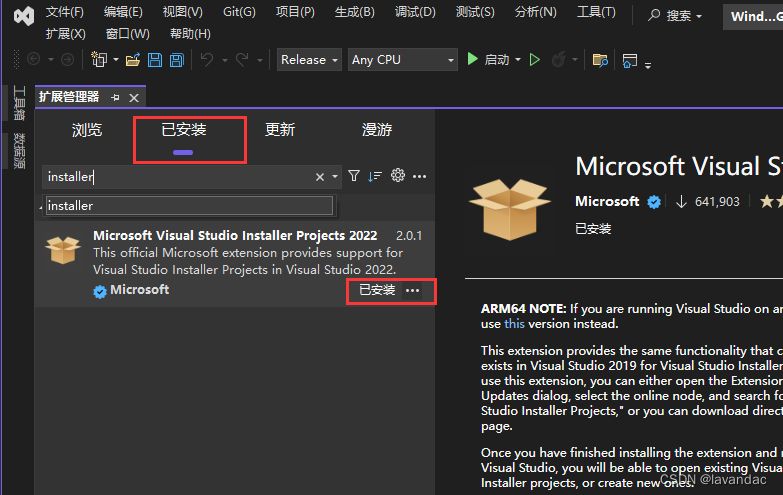
Task: Click the save all files icon
Action: (x=177, y=60)
